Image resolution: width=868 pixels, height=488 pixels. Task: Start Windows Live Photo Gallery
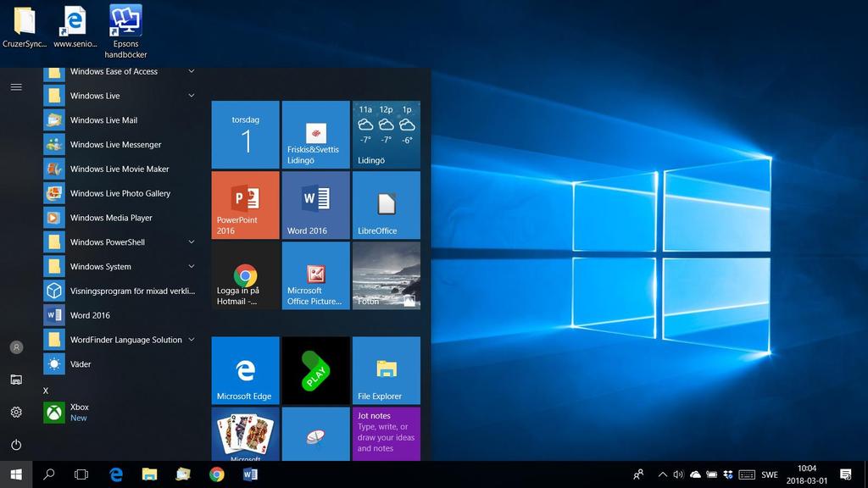(x=119, y=193)
